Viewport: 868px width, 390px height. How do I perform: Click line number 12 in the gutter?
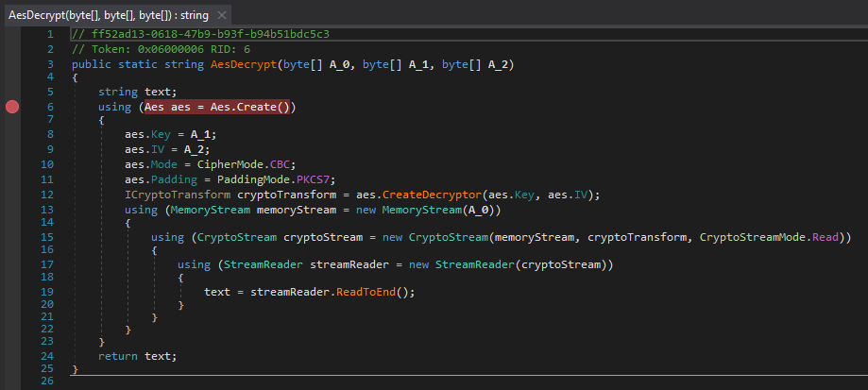point(47,195)
